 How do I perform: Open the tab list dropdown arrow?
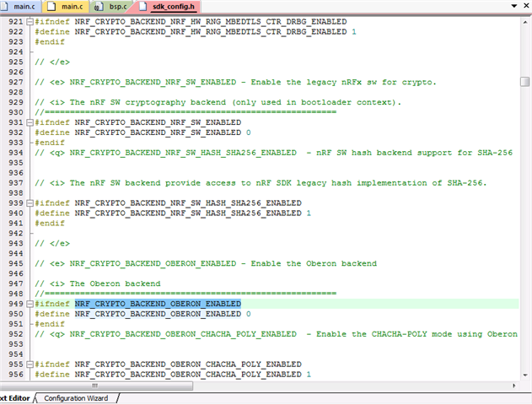[514, 6]
